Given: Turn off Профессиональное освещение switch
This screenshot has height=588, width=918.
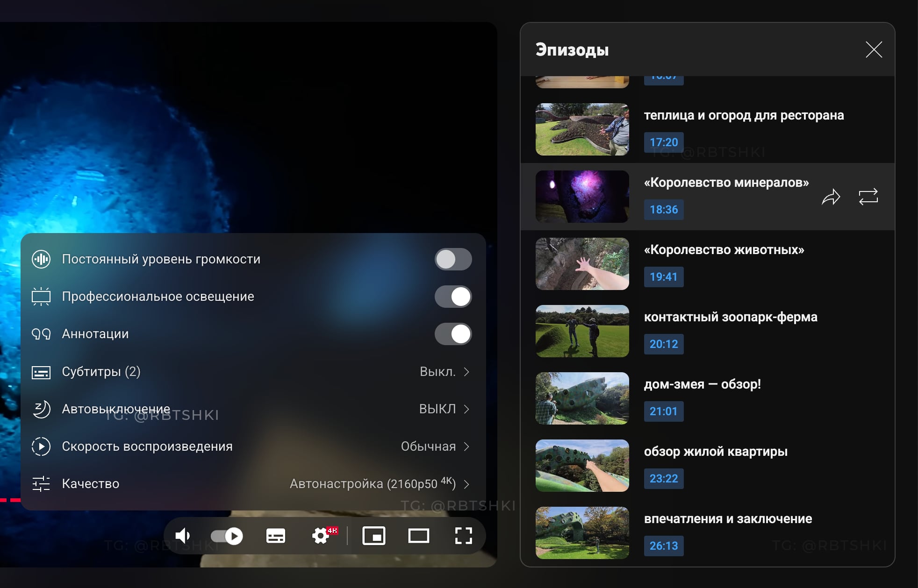Looking at the screenshot, I should tap(452, 297).
